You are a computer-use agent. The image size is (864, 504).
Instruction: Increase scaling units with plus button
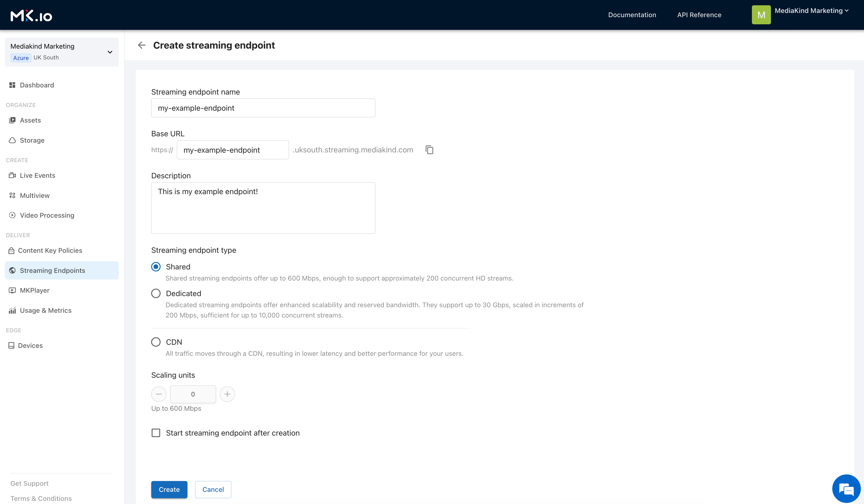(227, 394)
